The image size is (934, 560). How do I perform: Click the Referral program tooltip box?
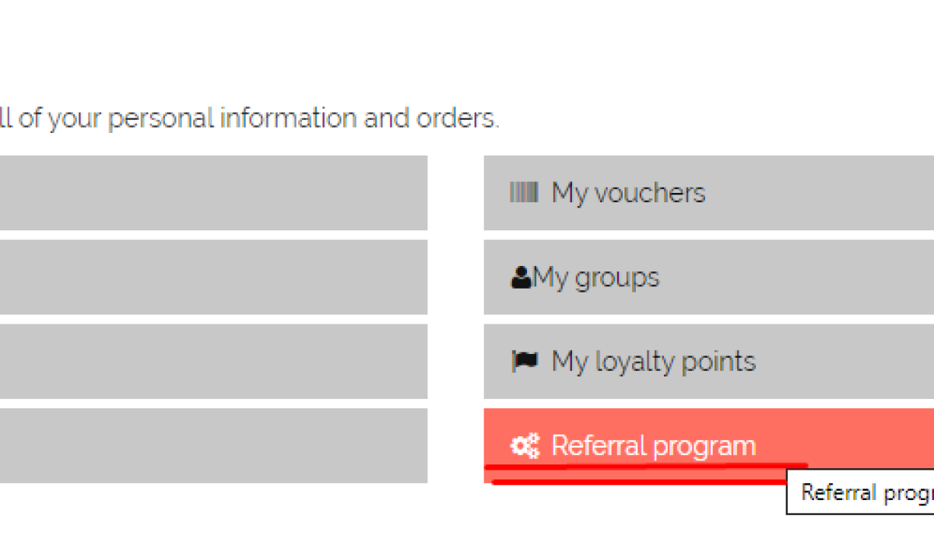point(860,492)
